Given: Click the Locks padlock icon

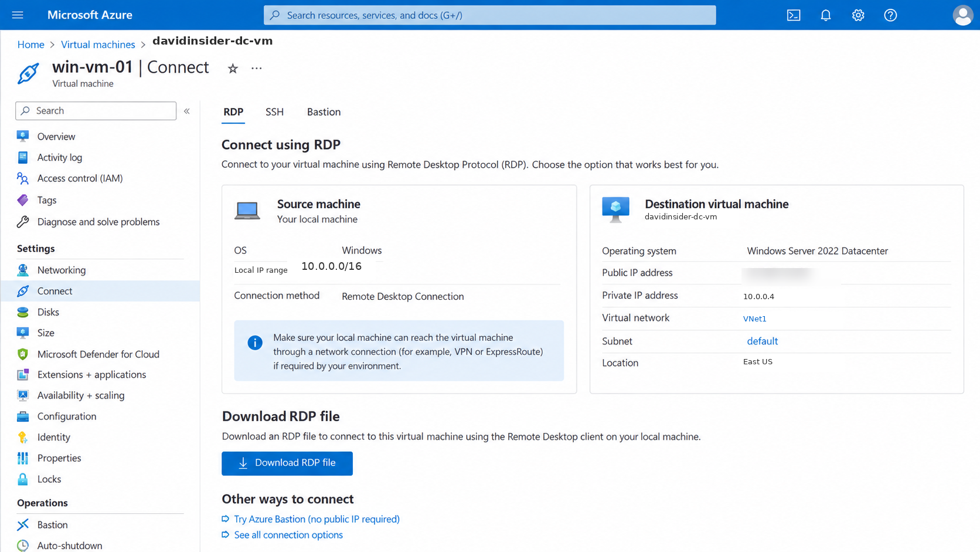Looking at the screenshot, I should pyautogui.click(x=23, y=479).
